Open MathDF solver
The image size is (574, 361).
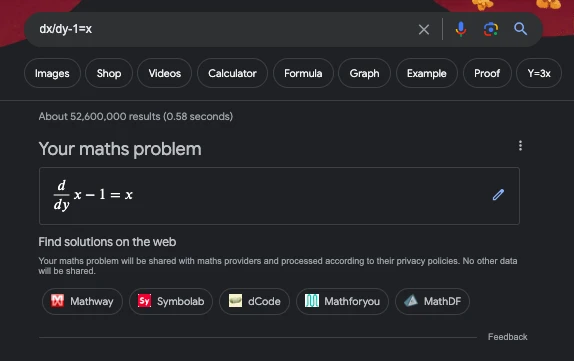432,301
